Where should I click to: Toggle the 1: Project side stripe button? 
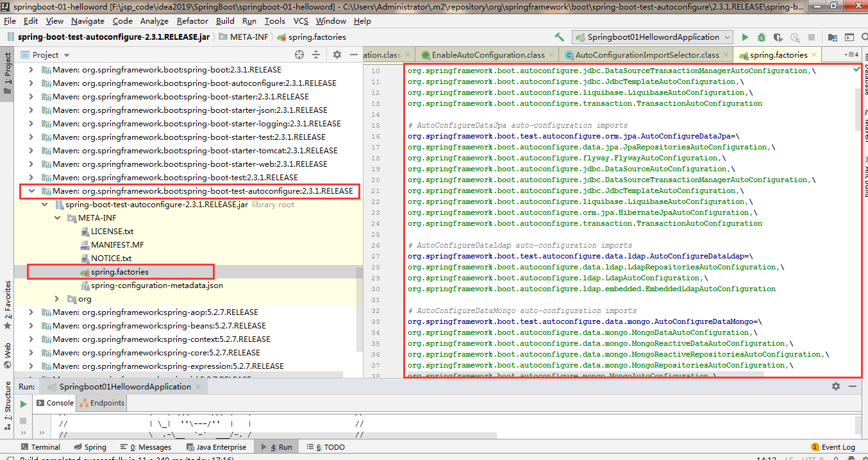[x=7, y=72]
